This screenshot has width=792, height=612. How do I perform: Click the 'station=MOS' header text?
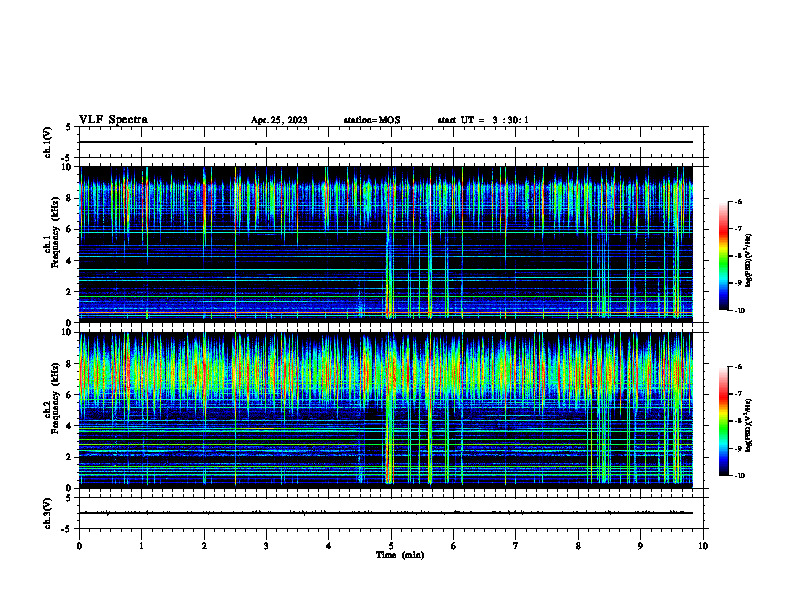[372, 120]
